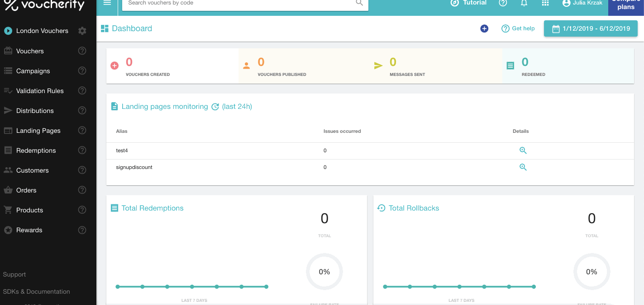Open the Tutorial link

coord(468,3)
